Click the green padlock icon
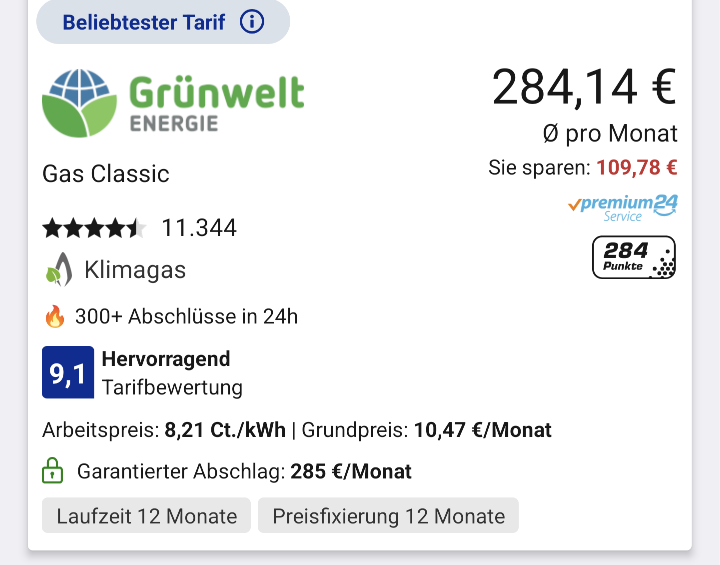Viewport: 720px width, 565px height. tap(52, 471)
